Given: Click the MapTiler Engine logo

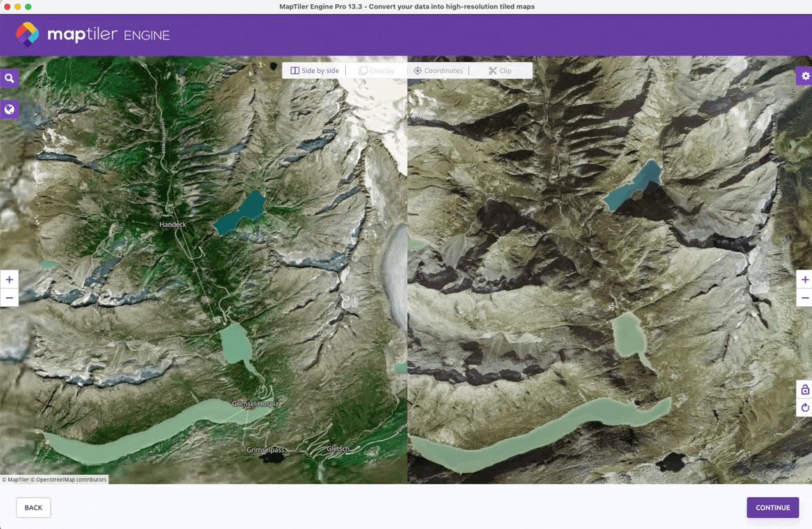Looking at the screenshot, I should [92, 35].
